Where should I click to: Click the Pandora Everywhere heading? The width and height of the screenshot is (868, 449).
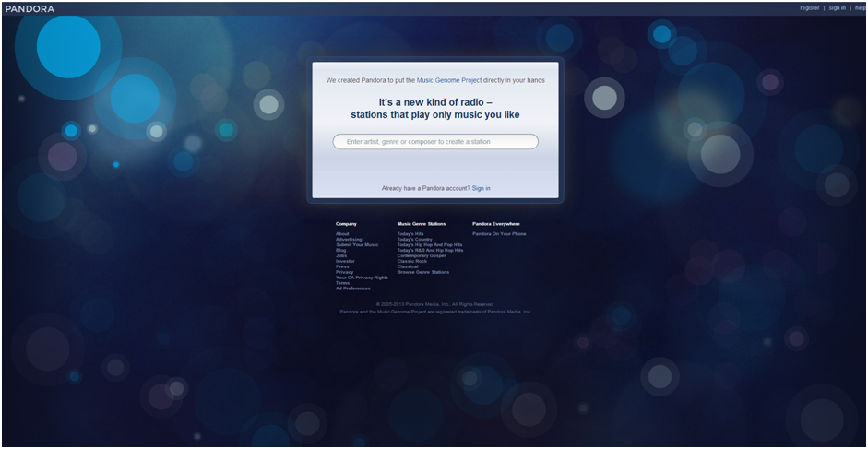click(x=496, y=224)
